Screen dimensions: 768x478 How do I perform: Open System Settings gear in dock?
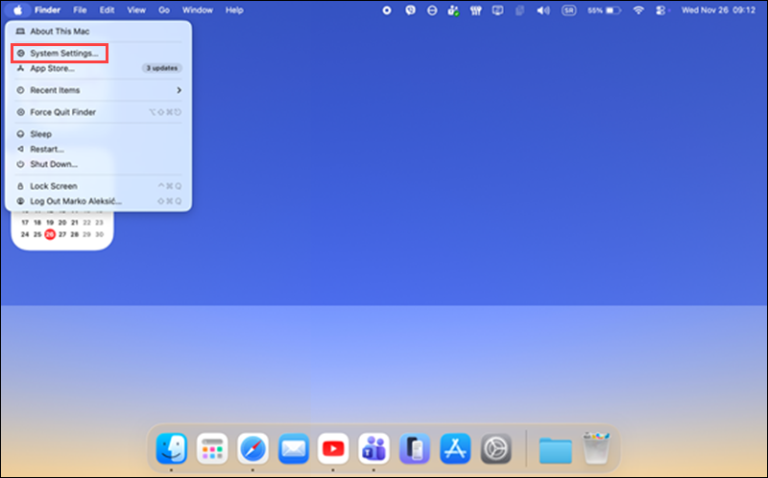coord(496,449)
